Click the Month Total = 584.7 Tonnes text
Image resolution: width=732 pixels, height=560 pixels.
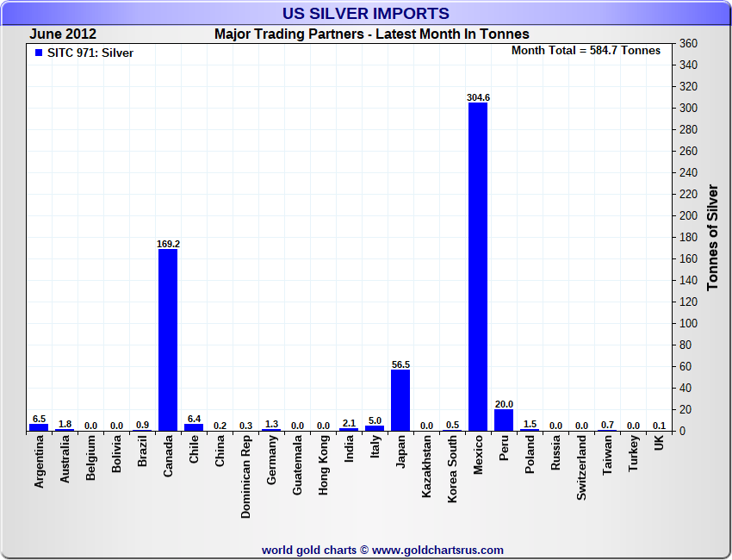(586, 51)
